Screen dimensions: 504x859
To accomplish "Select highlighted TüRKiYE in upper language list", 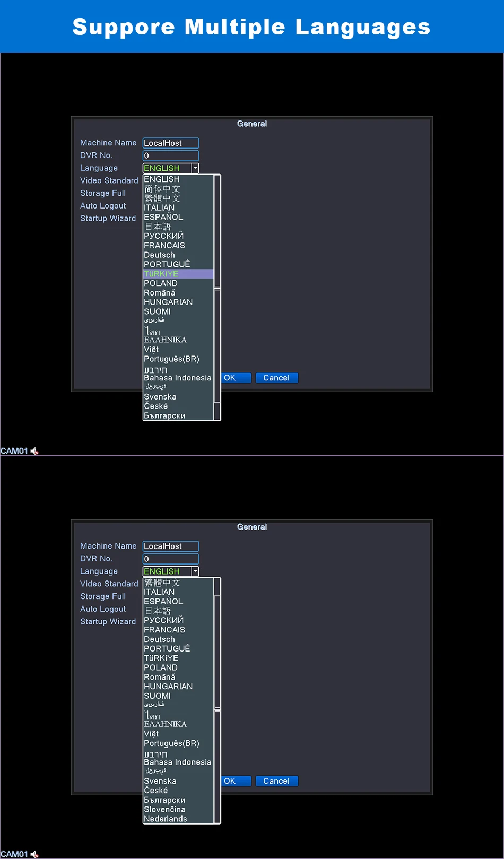I will (x=178, y=274).
